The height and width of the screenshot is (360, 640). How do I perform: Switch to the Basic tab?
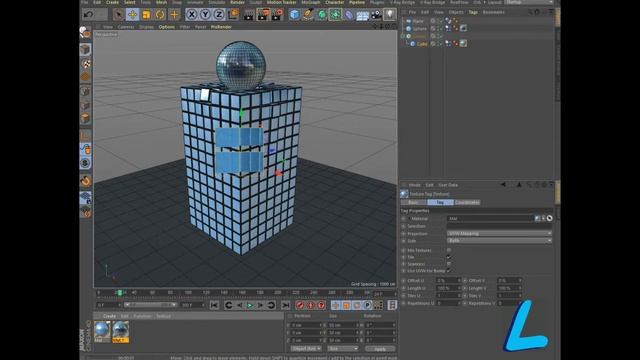coord(413,202)
